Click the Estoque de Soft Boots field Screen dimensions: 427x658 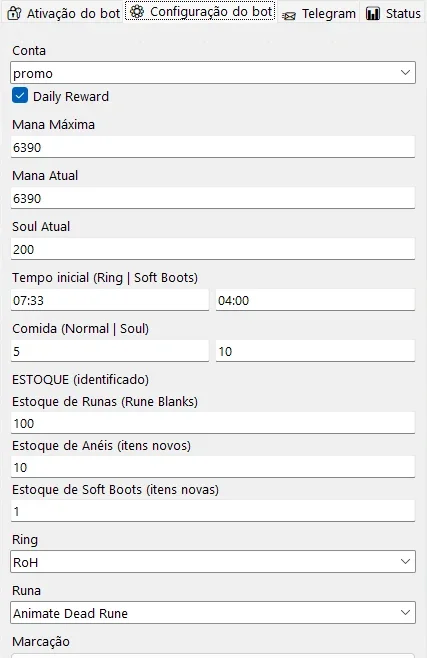click(x=213, y=511)
